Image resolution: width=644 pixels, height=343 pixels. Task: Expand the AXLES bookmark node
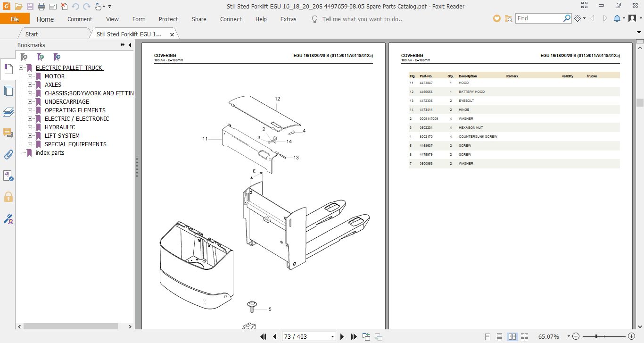point(30,85)
